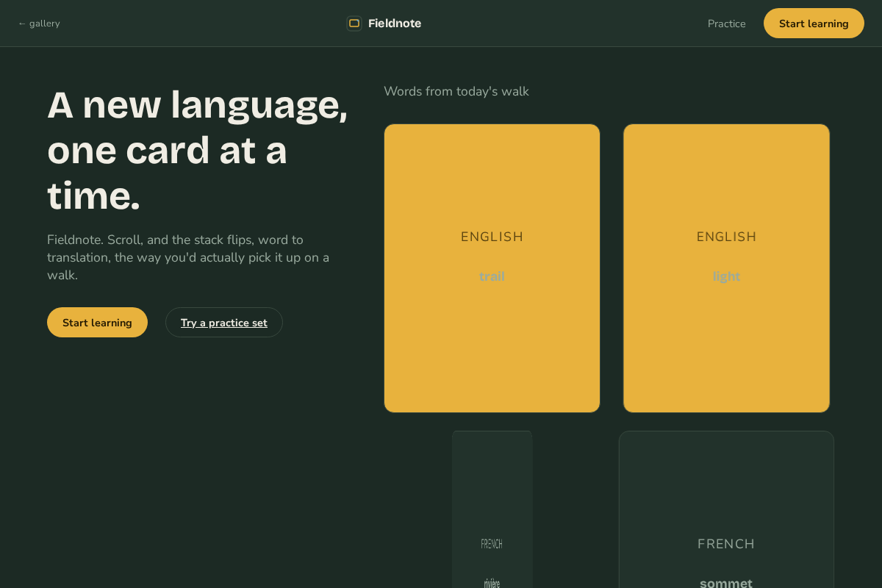Viewport: 882px width, 588px height.
Task: Click the Fieldnote logo icon
Action: click(354, 24)
